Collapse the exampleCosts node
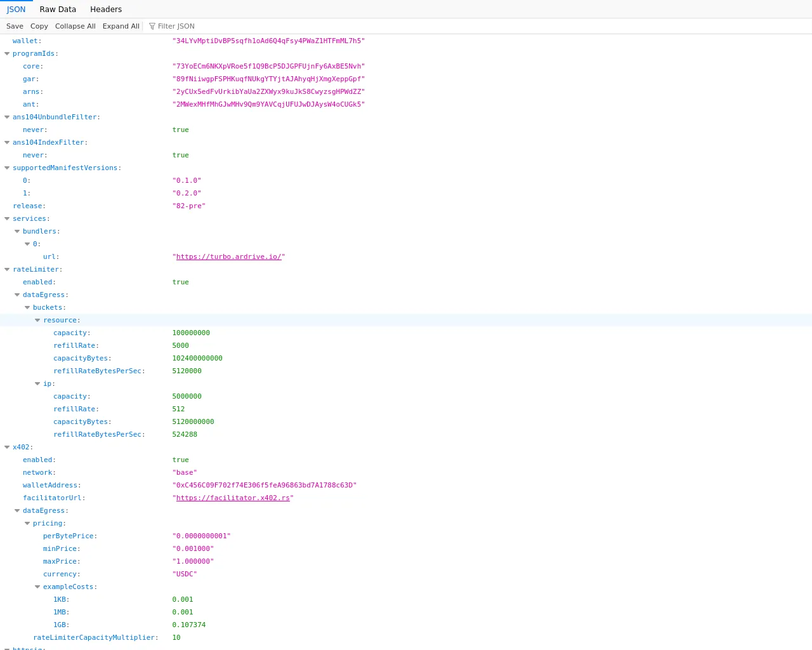The width and height of the screenshot is (812, 650). [37, 587]
